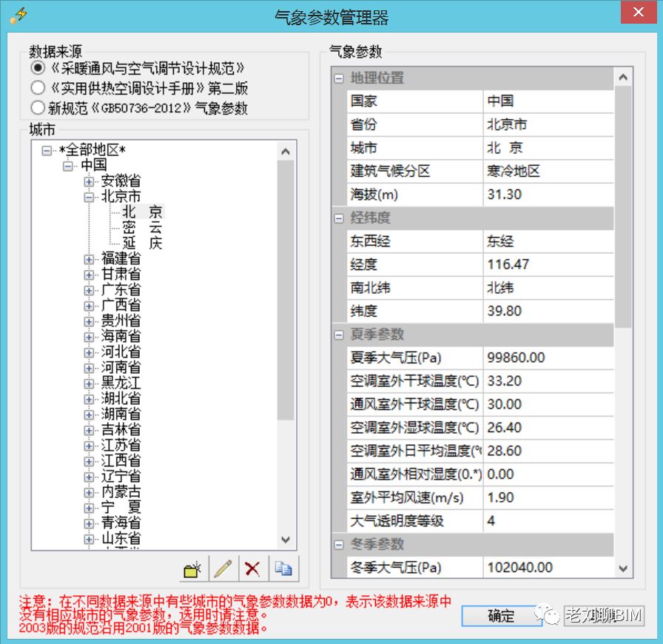Collapse the 地理位置 property section
The width and height of the screenshot is (663, 644).
[x=339, y=78]
